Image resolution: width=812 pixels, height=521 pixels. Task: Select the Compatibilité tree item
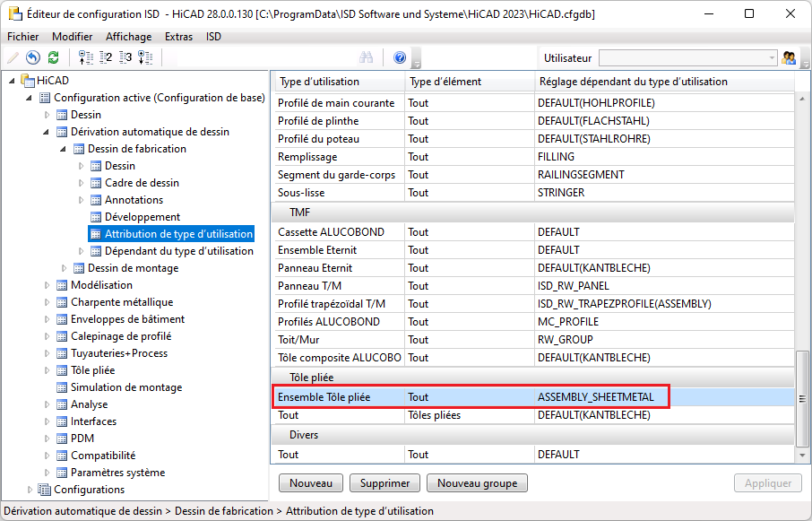pos(103,456)
